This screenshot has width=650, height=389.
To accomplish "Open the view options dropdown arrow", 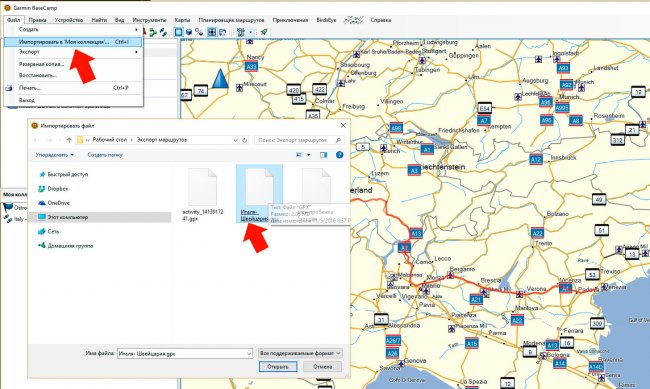I will click(x=308, y=155).
